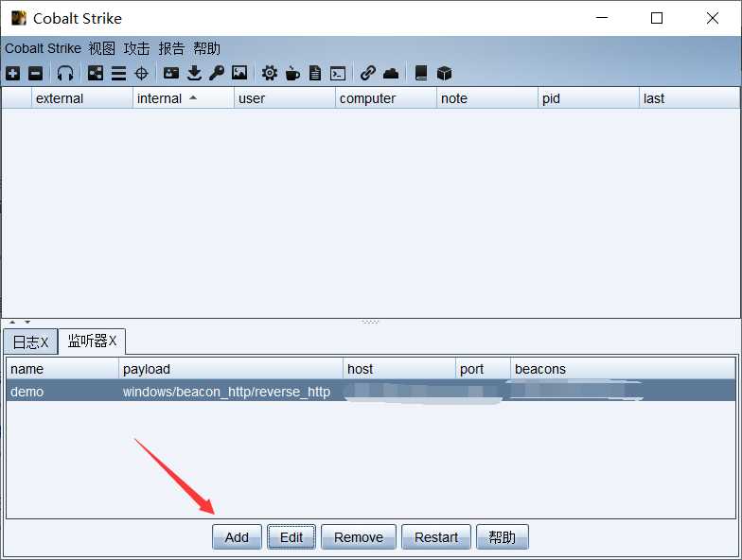742x560 pixels.
Task: Open the help book icon
Action: (420, 74)
